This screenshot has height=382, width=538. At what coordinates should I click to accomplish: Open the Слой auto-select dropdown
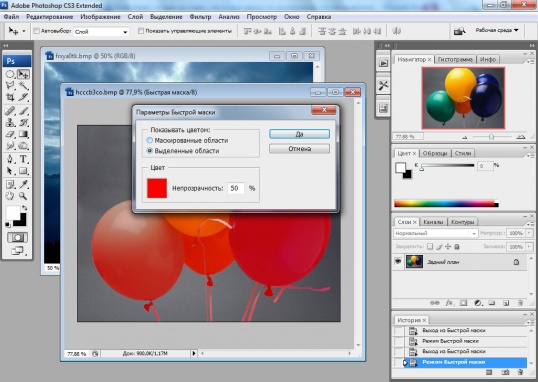tap(101, 32)
